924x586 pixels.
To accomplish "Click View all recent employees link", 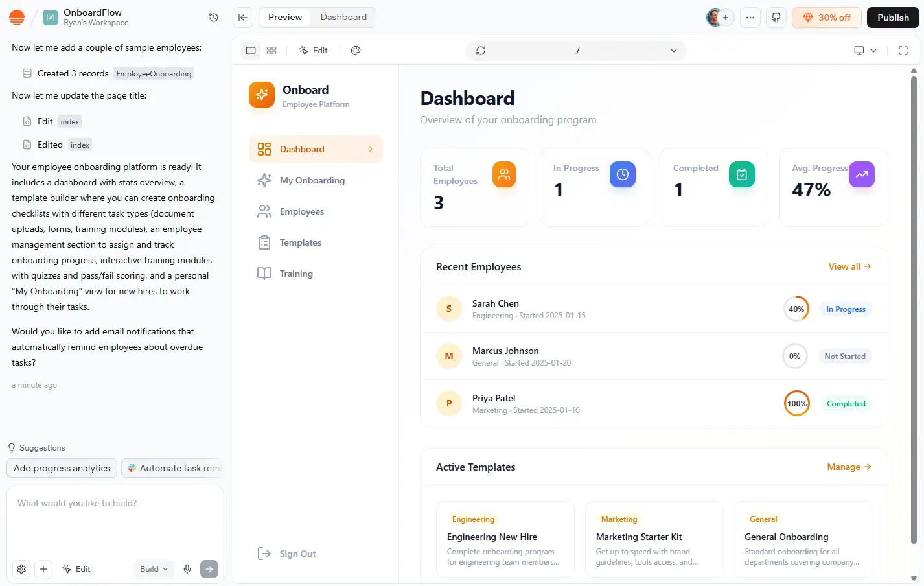I will click(849, 266).
